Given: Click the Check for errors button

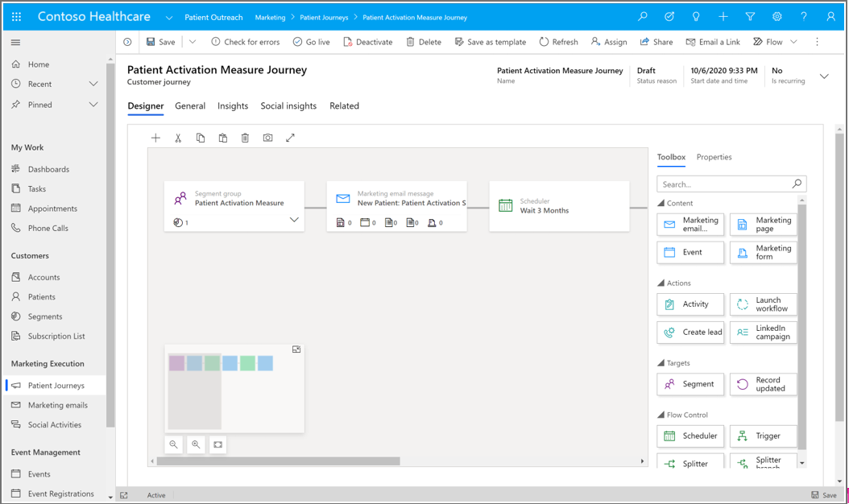Looking at the screenshot, I should click(x=246, y=42).
